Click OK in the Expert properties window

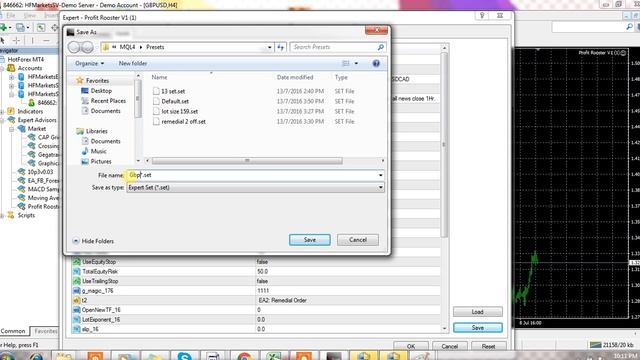[411, 346]
